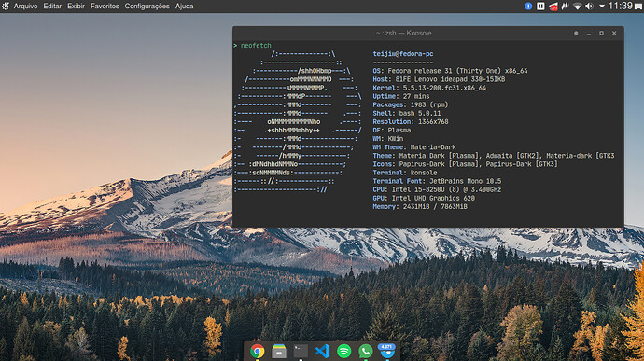Click the 'Packages: 1983 (rpm)' line
This screenshot has width=644, height=361.
click(411, 104)
